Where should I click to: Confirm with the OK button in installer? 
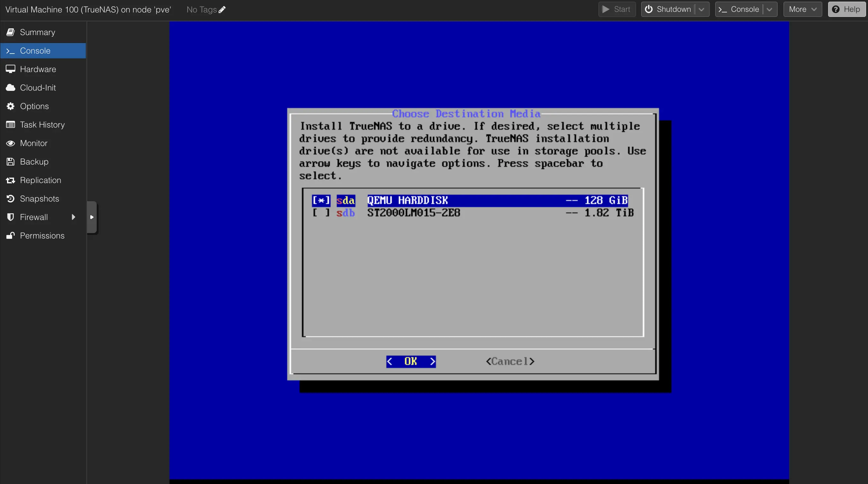(411, 362)
